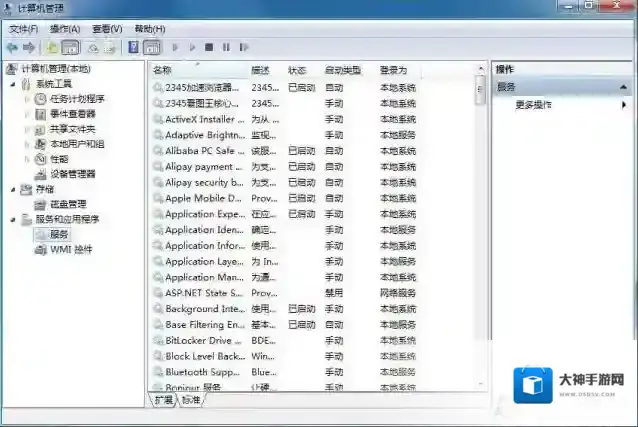
Task: Expand the 任务计划程序 node arrow
Action: point(27,99)
